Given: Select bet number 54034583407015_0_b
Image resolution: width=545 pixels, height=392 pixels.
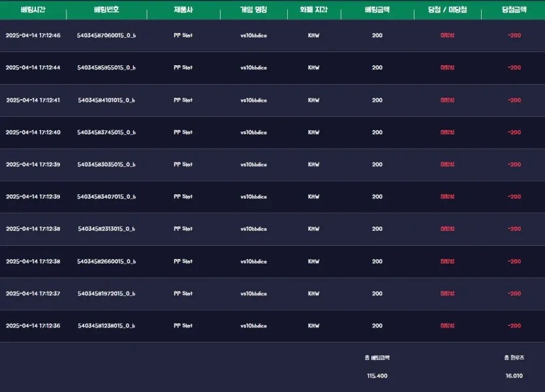Looking at the screenshot, I should (106, 197).
